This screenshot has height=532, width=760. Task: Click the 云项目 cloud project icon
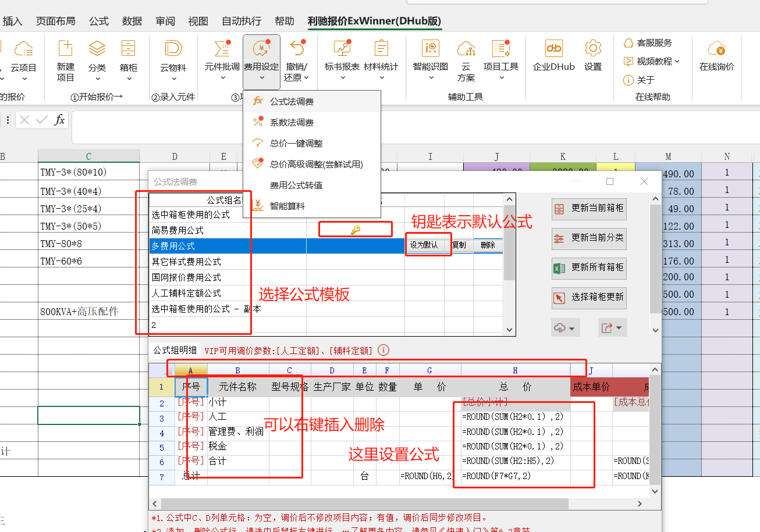pyautogui.click(x=23, y=49)
